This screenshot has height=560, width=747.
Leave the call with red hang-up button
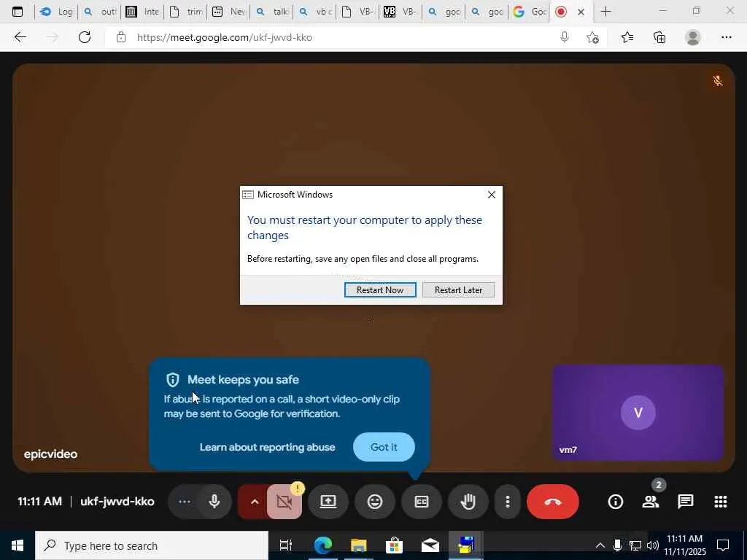(553, 502)
